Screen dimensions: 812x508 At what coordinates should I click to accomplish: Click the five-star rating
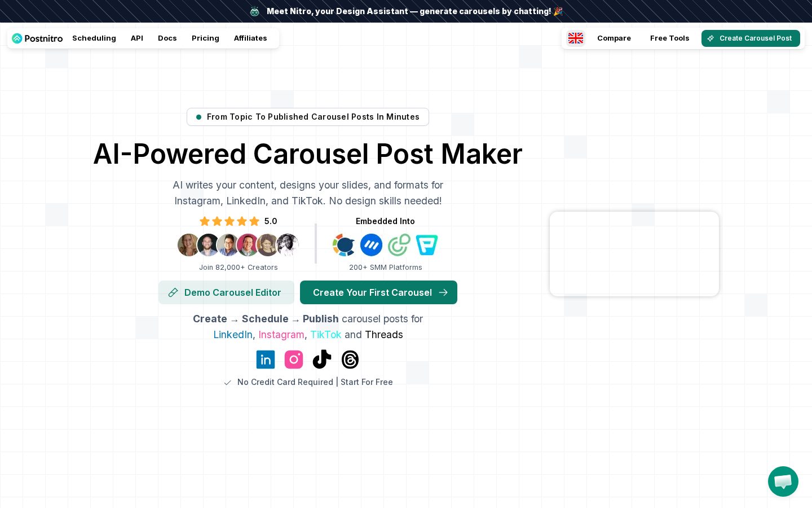point(230,221)
